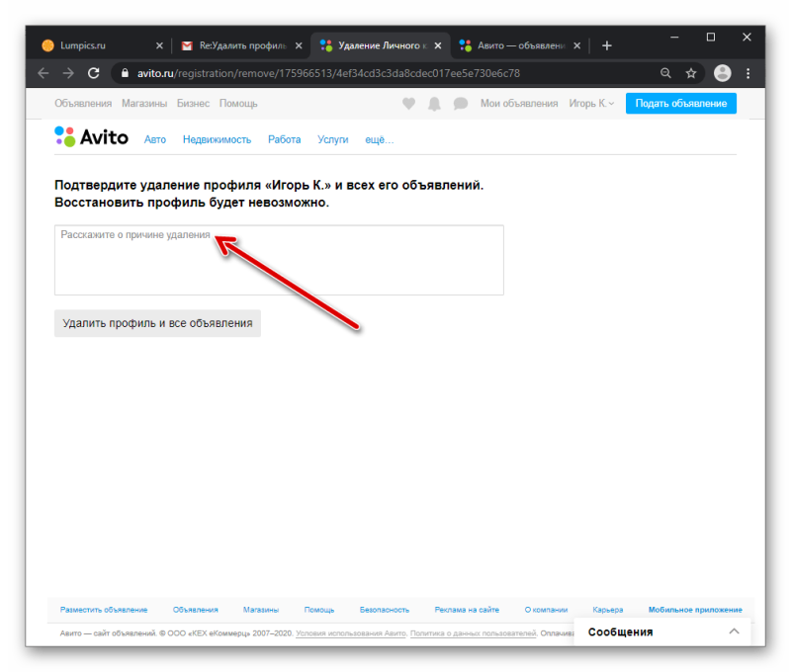Minimize the browser window
This screenshot has width=791, height=672.
(x=674, y=38)
